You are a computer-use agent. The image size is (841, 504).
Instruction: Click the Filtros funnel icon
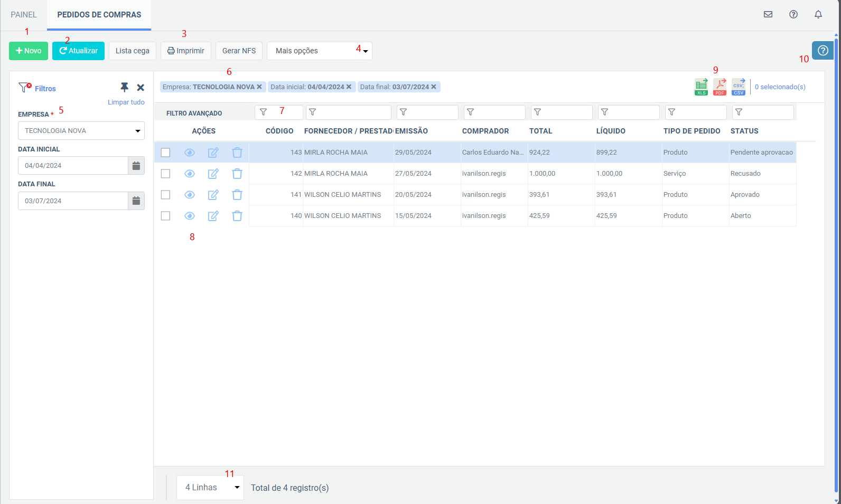coord(25,88)
